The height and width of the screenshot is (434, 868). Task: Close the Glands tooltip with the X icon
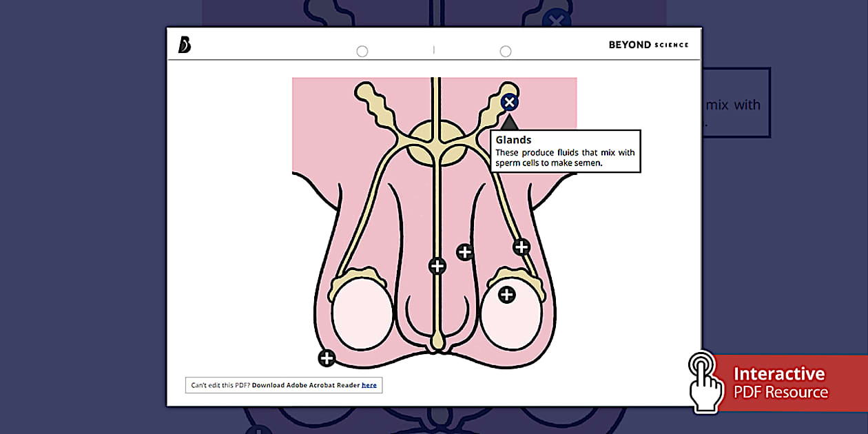point(509,103)
